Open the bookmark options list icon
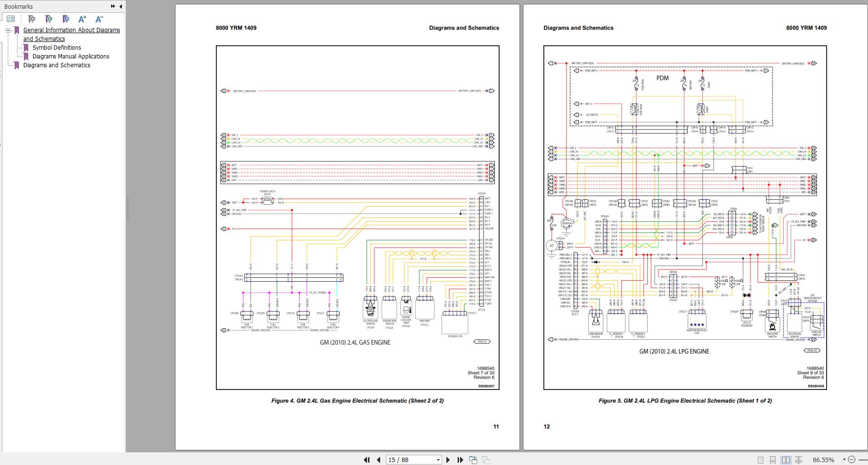This screenshot has width=868, height=465. point(11,19)
